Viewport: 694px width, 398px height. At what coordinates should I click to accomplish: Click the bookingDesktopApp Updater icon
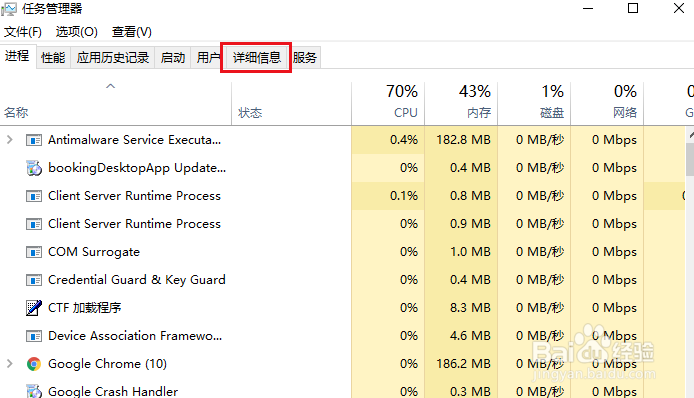tap(34, 168)
